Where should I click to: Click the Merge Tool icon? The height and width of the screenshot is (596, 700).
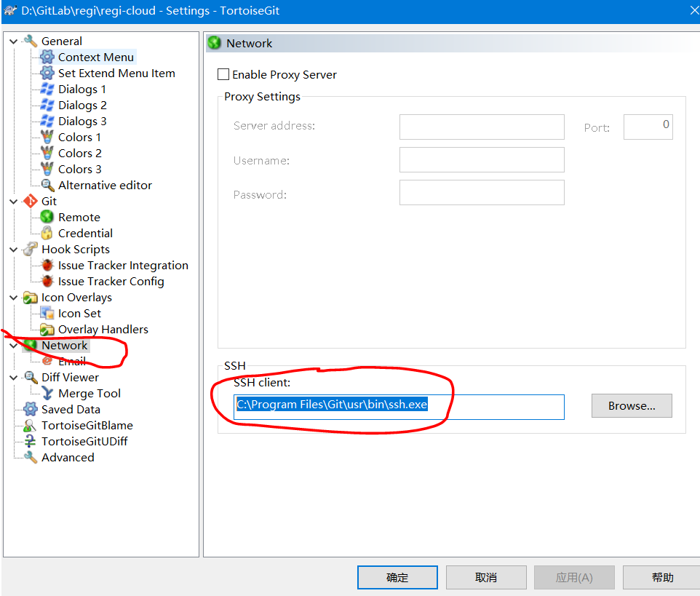pyautogui.click(x=47, y=394)
